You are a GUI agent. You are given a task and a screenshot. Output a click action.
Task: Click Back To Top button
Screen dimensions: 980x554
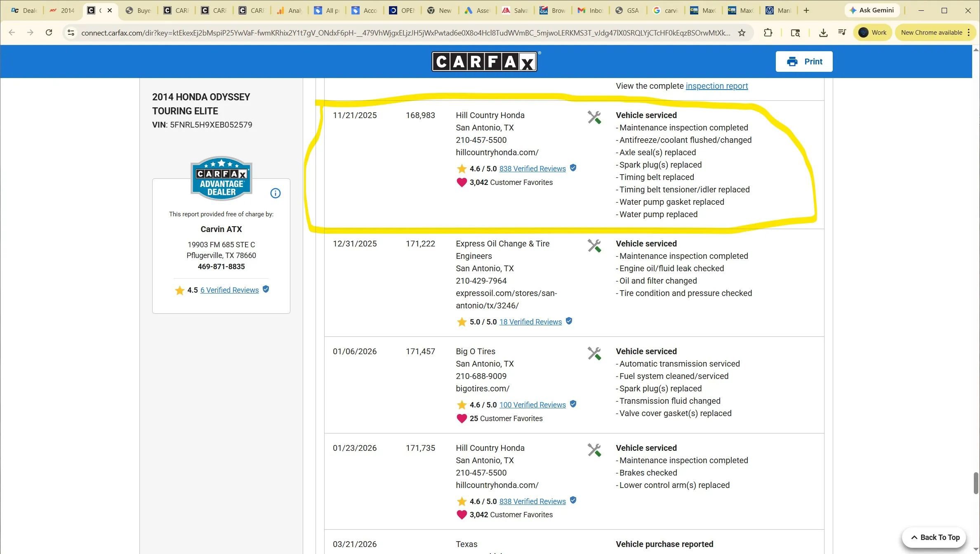pyautogui.click(x=934, y=537)
